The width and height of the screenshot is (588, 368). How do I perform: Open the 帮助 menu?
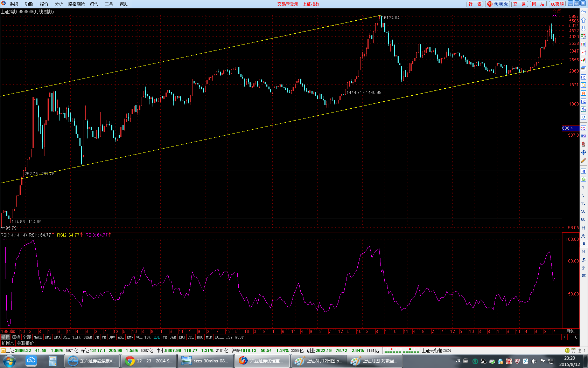124,4
